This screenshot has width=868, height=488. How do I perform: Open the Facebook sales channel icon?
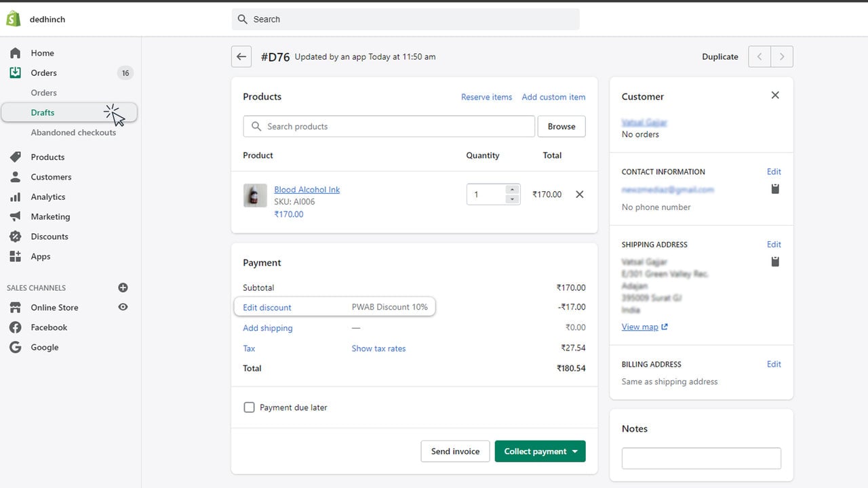(16, 327)
